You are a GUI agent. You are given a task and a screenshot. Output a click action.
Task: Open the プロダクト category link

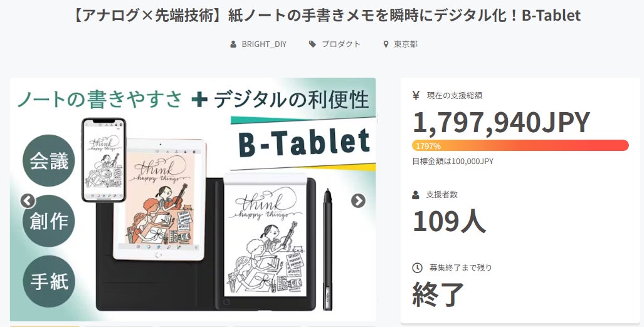coord(341,44)
